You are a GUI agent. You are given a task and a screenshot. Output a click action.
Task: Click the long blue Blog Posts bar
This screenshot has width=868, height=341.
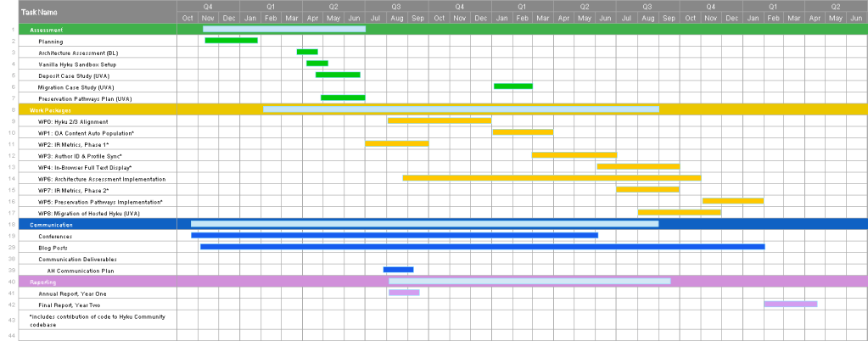coord(482,247)
